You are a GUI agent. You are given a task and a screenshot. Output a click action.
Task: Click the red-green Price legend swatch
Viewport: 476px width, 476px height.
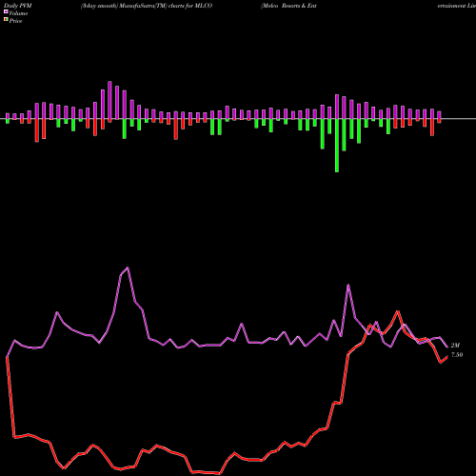[x=6, y=20]
